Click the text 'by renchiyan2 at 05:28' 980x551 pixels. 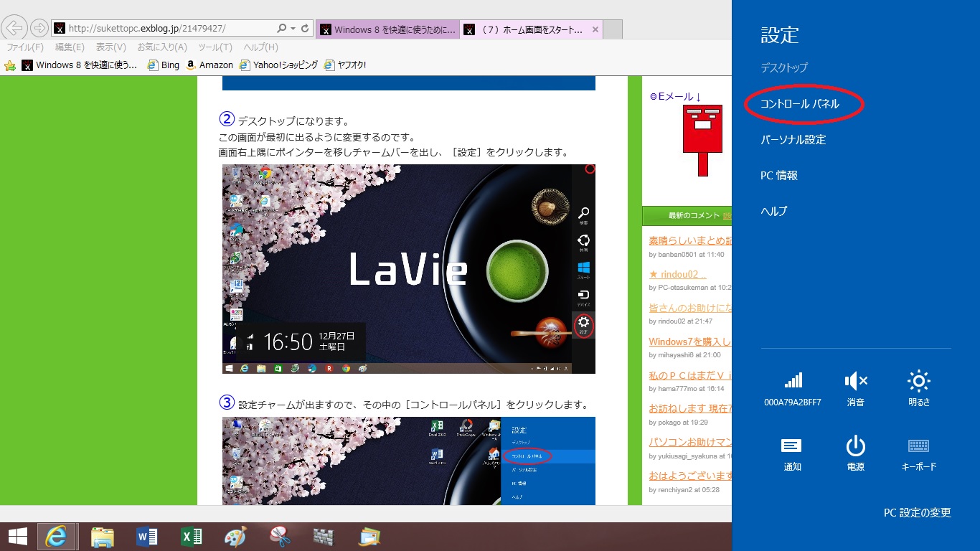click(x=684, y=490)
